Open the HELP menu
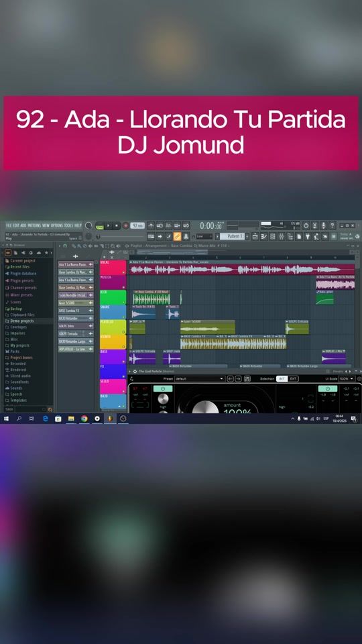 point(78,225)
